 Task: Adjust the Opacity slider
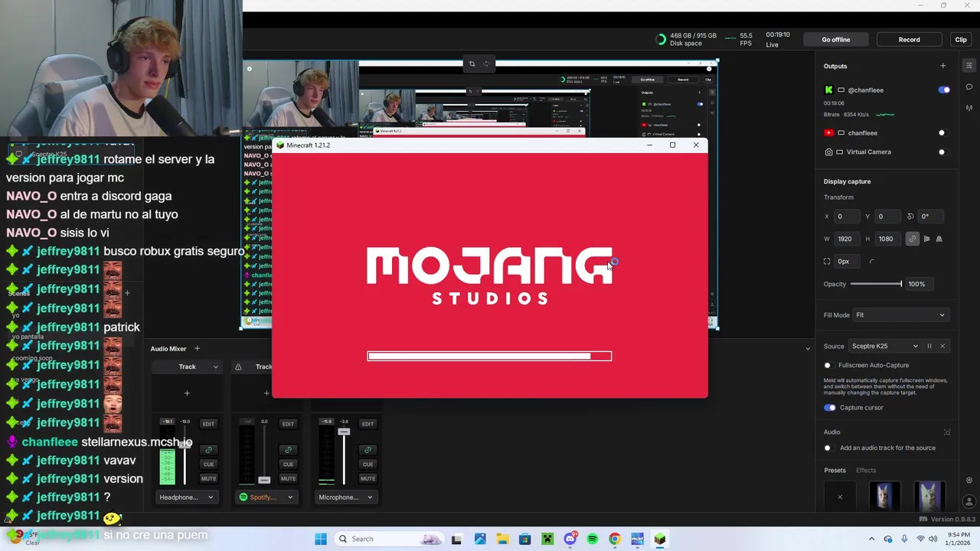pos(877,284)
